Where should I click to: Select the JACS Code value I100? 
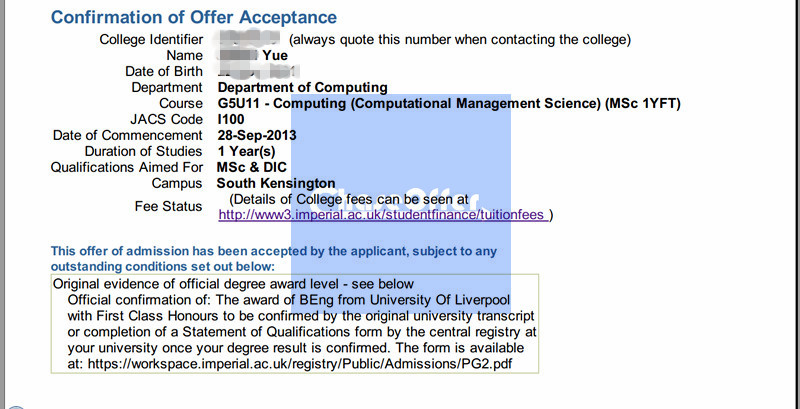[x=231, y=119]
